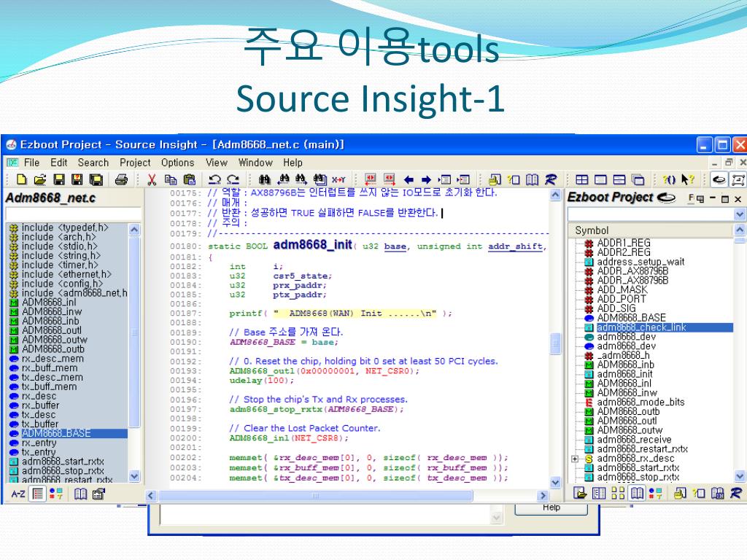This screenshot has width=747, height=560.
Task: Redo the edit with the toolbar arrow
Action: [233, 179]
